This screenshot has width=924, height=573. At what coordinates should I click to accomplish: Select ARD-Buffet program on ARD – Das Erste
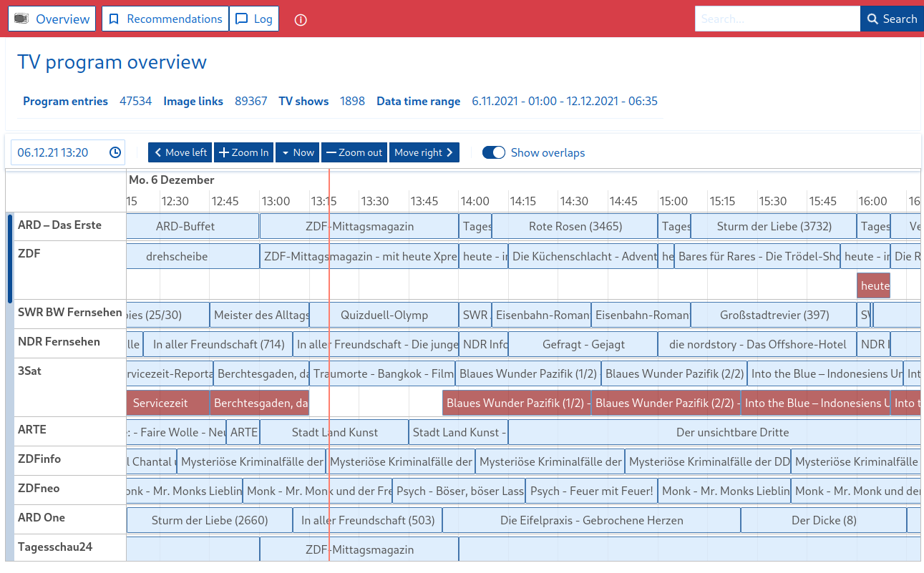tap(193, 226)
